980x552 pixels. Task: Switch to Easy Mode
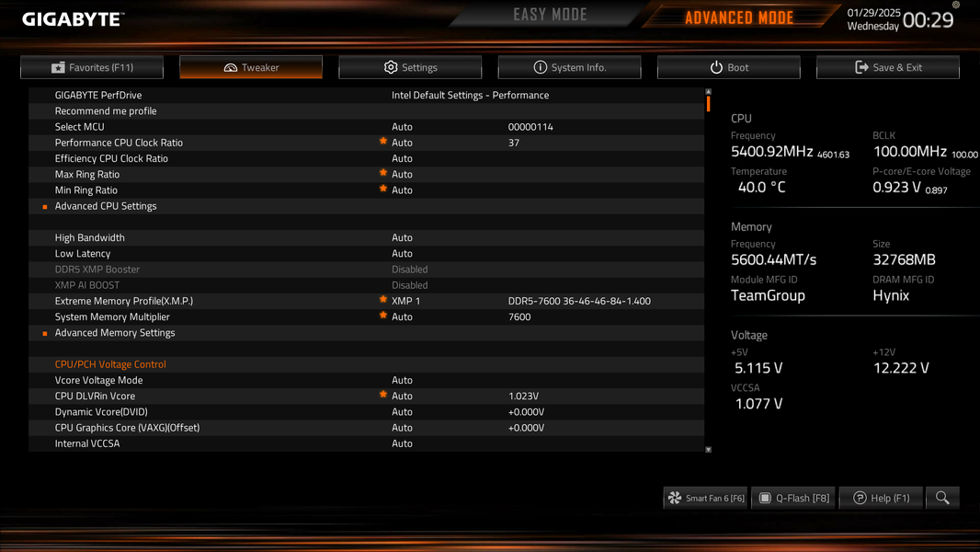(x=550, y=15)
